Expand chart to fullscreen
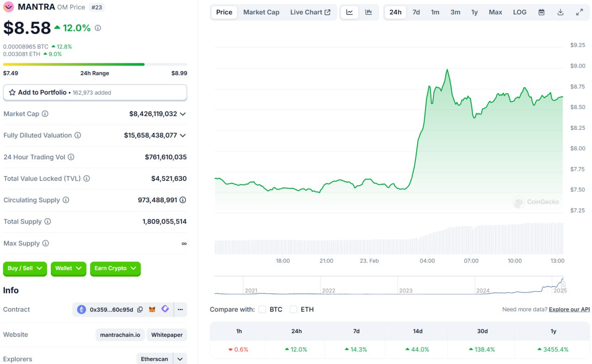592x364 pixels. tap(580, 12)
